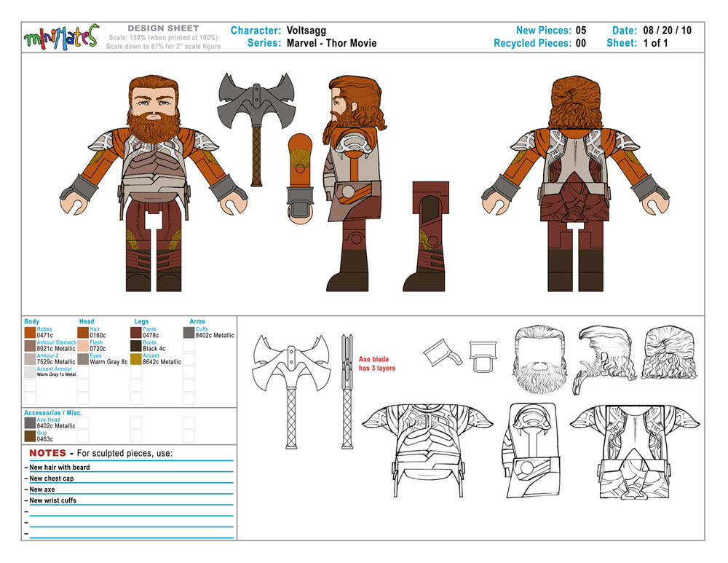This screenshot has width=728, height=563.
Task: Click the 'Character:' label
Action: (256, 31)
